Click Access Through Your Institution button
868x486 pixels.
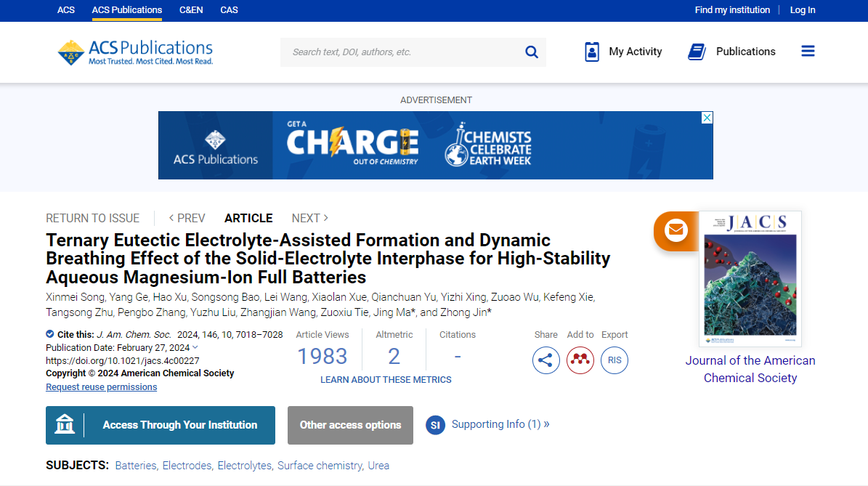161,425
